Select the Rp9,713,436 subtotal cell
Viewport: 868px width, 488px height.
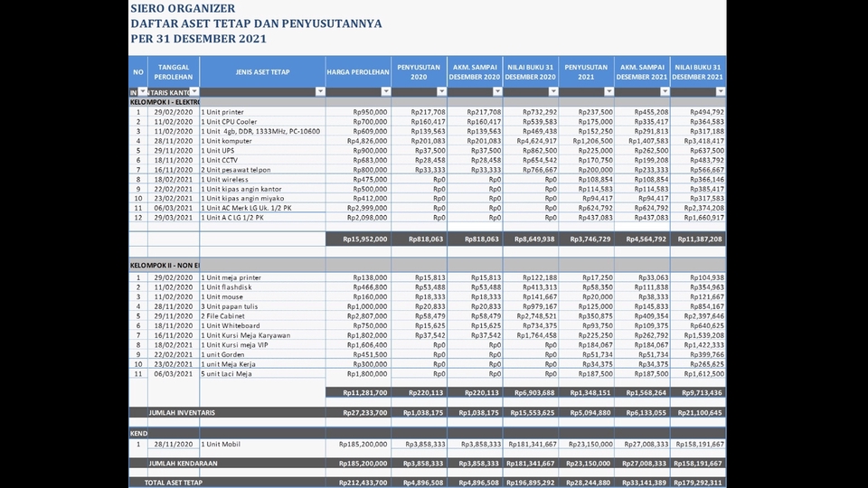[x=697, y=392]
